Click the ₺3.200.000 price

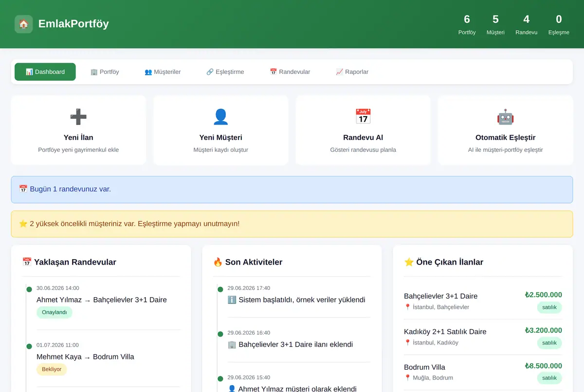point(544,330)
